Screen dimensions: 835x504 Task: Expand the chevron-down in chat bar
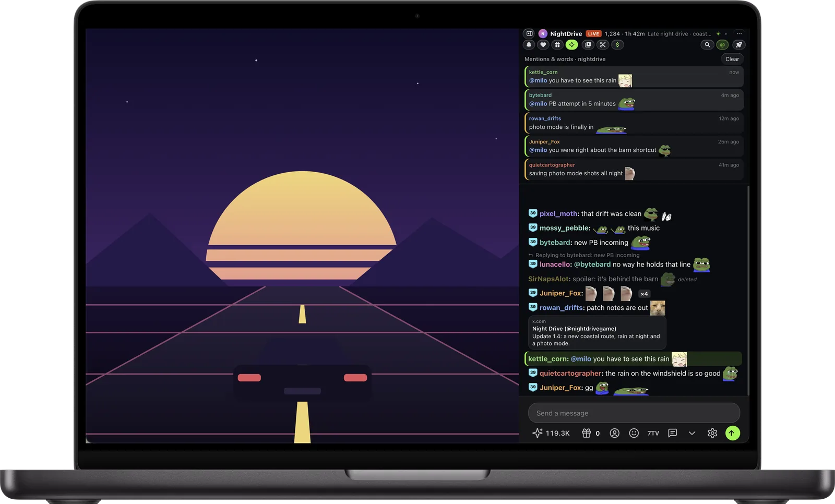coord(692,433)
